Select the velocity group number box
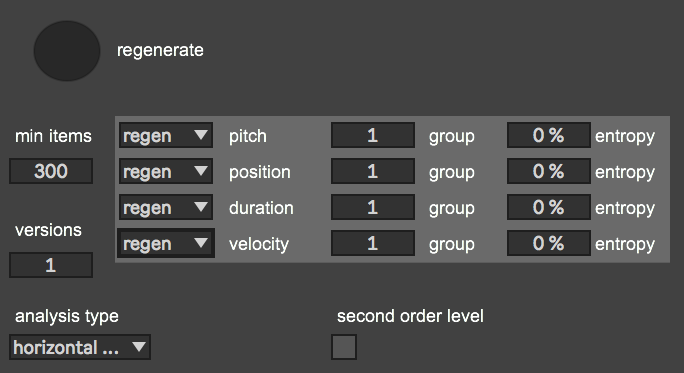The height and width of the screenshot is (373, 684). (x=373, y=243)
